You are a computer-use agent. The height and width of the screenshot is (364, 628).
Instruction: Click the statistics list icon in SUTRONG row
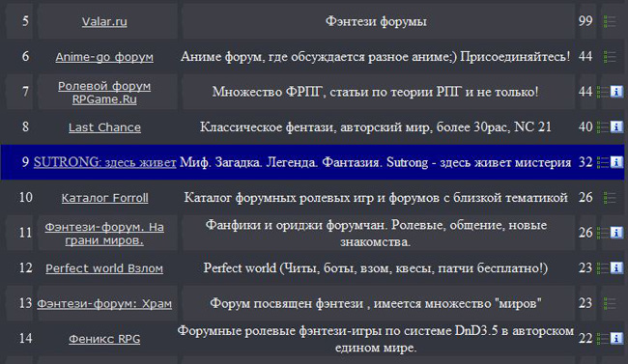[603, 162]
